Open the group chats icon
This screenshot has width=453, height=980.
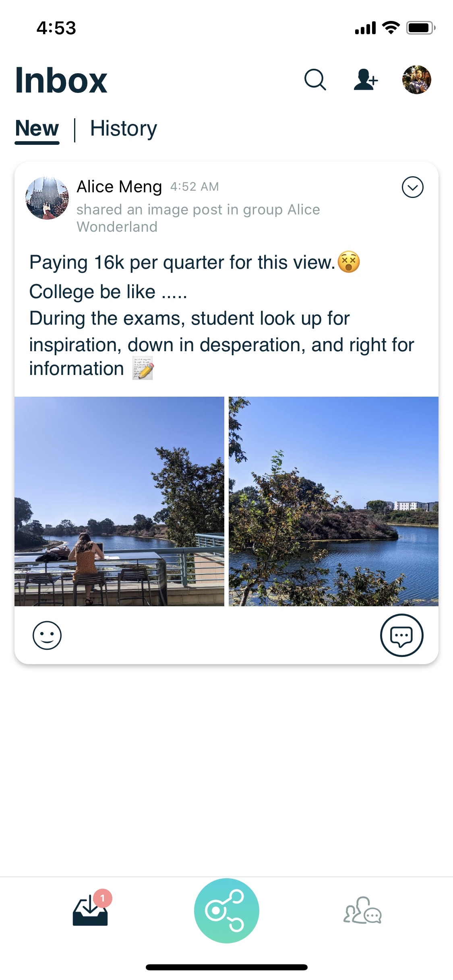tap(362, 911)
